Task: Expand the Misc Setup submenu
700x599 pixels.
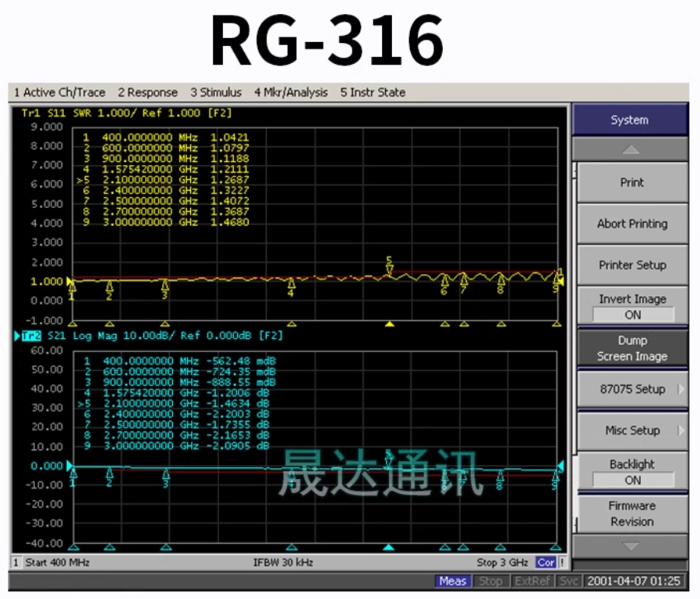Action: tap(631, 430)
